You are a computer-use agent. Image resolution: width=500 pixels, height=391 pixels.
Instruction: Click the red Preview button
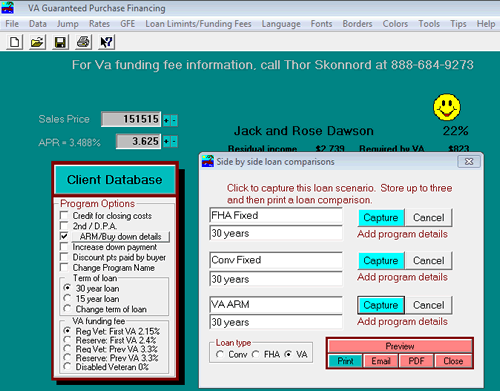coord(400,346)
